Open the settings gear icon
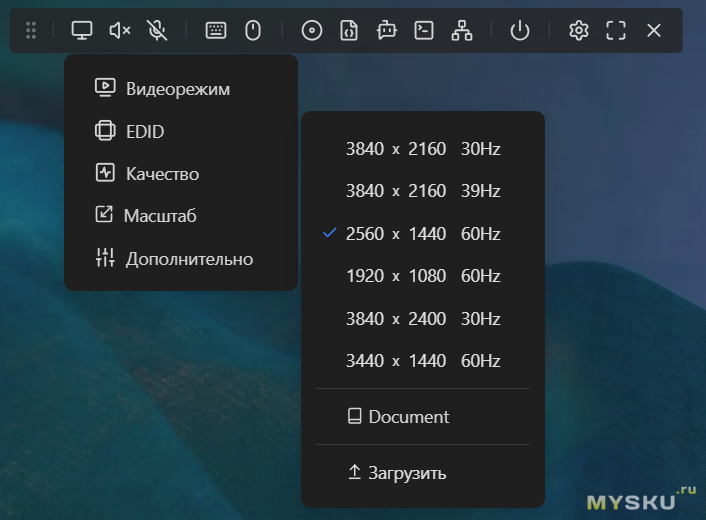The image size is (706, 520). tap(578, 31)
